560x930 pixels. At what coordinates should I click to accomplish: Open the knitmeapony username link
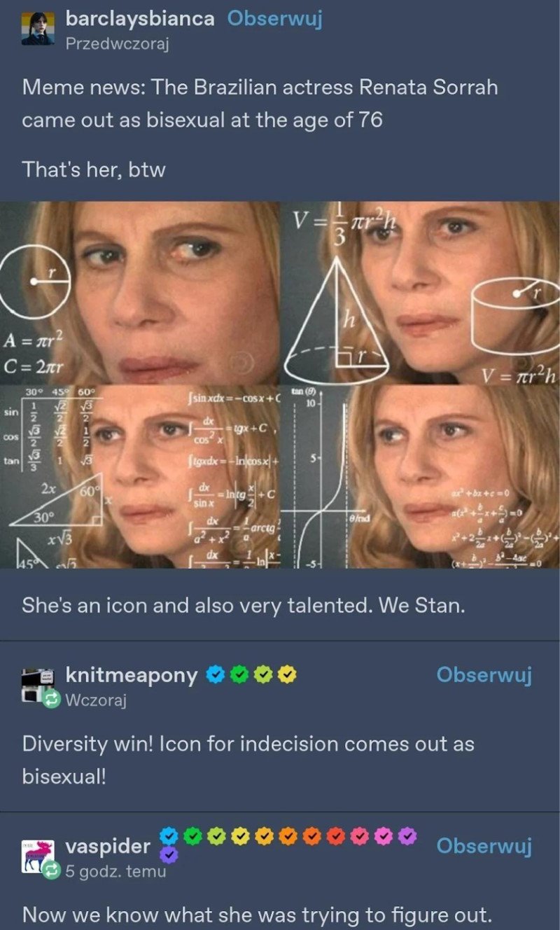tap(132, 675)
